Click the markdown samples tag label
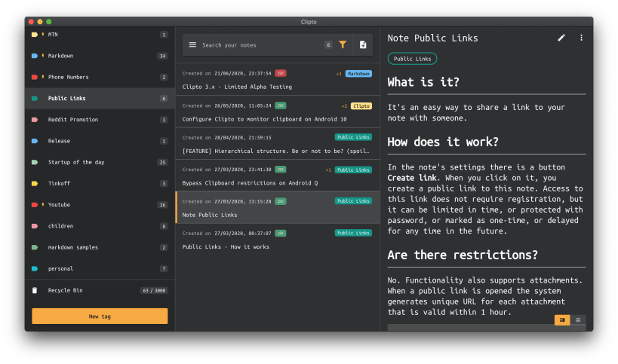 [73, 247]
